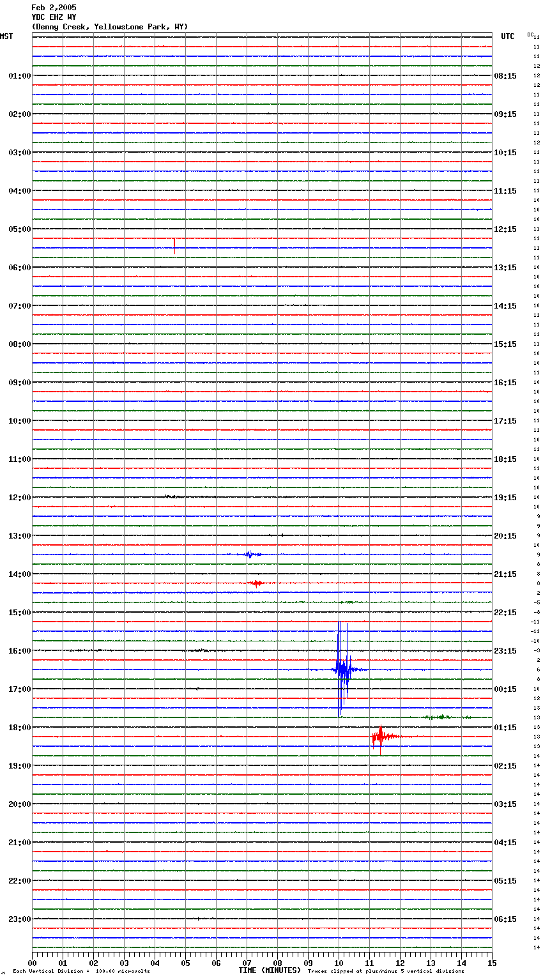Click the "12:15" UTC row label
This screenshot has height=980, width=543.
505,229
